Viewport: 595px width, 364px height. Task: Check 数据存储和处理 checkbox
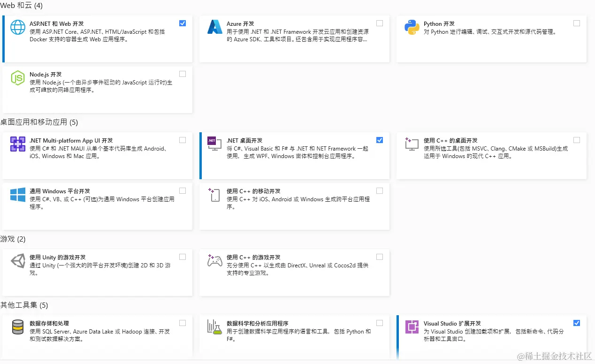pos(183,323)
